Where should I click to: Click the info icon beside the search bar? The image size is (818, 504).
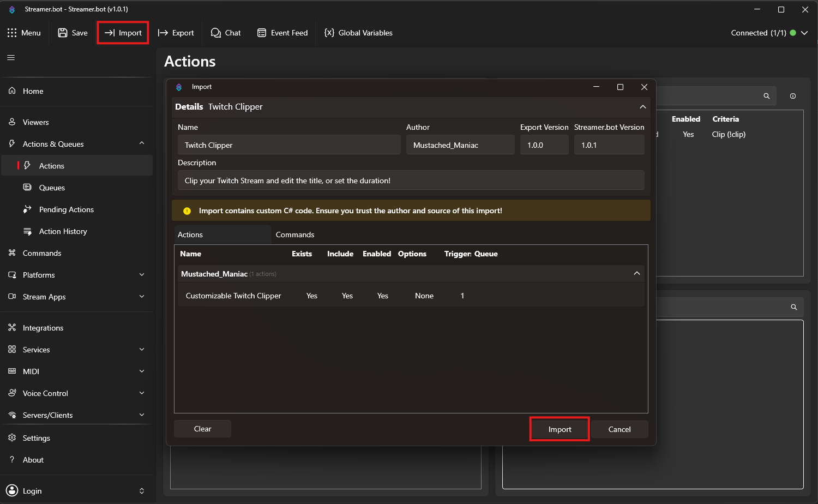click(792, 95)
